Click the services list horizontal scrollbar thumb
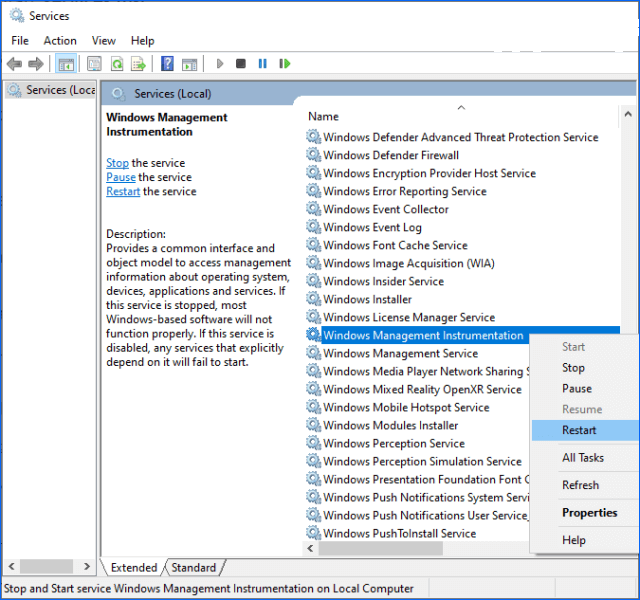 pos(381,548)
